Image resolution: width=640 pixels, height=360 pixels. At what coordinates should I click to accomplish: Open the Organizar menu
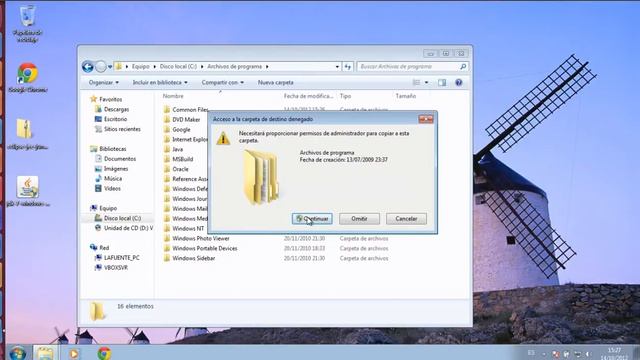tap(104, 82)
